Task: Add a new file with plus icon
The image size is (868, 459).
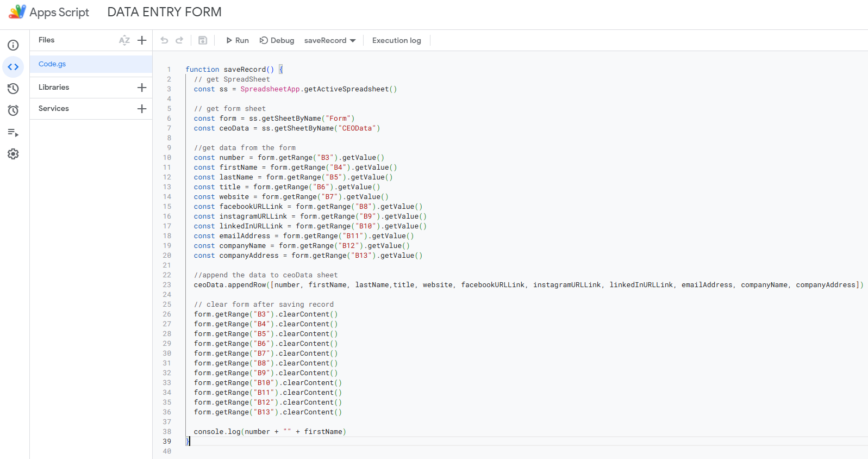Action: [142, 40]
